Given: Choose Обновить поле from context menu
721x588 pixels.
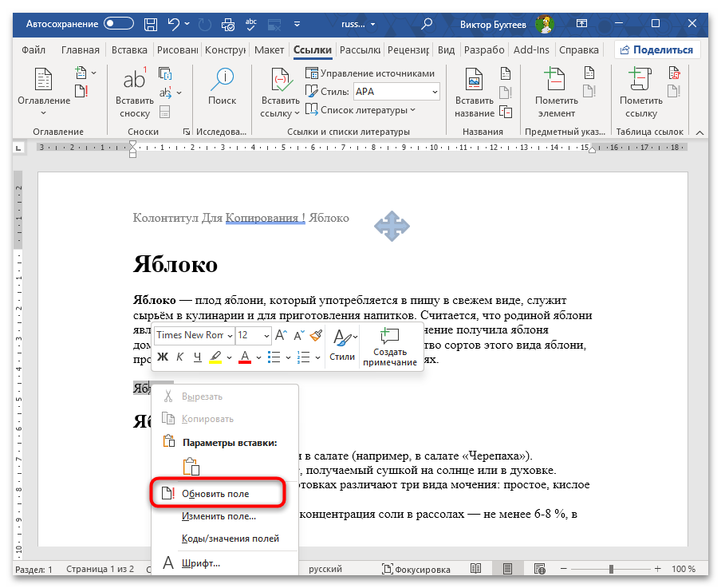Looking at the screenshot, I should pyautogui.click(x=225, y=494).
